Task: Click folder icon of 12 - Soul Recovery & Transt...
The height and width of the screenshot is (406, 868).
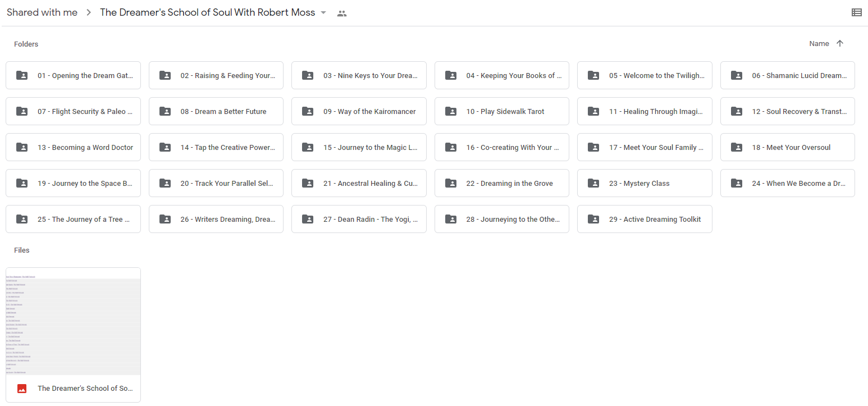Action: (x=737, y=111)
